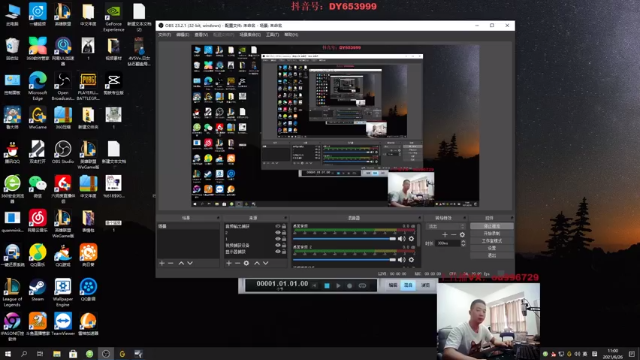Open the OBS Studio desktop shortcut
This screenshot has width=640, height=360.
click(x=63, y=152)
